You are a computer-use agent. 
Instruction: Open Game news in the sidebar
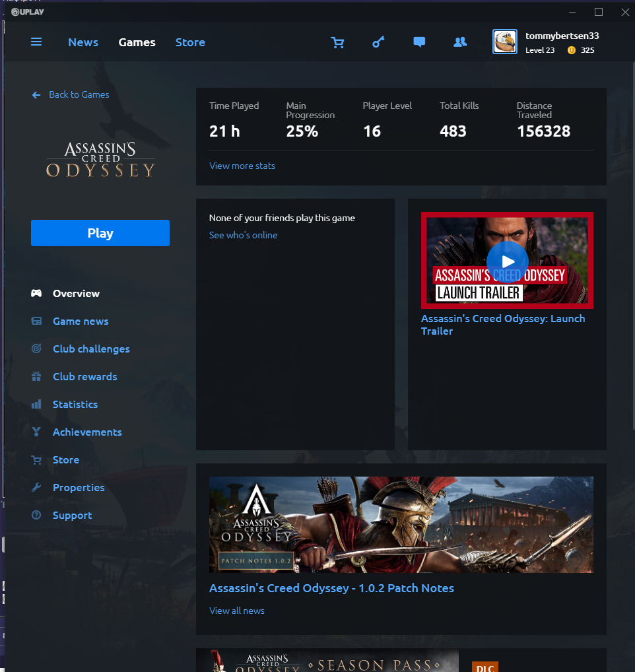pyautogui.click(x=81, y=321)
